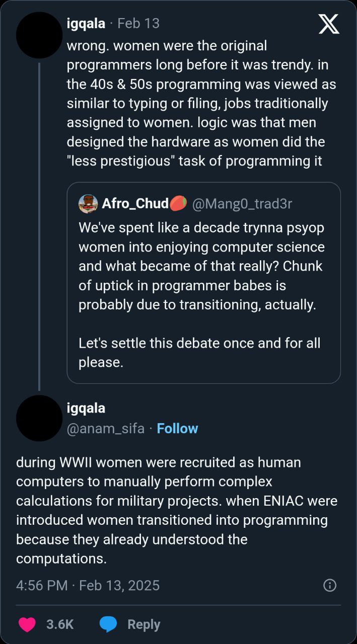Click the blue reply speech bubble icon
Image resolution: width=357 pixels, height=644 pixels.
[108, 624]
